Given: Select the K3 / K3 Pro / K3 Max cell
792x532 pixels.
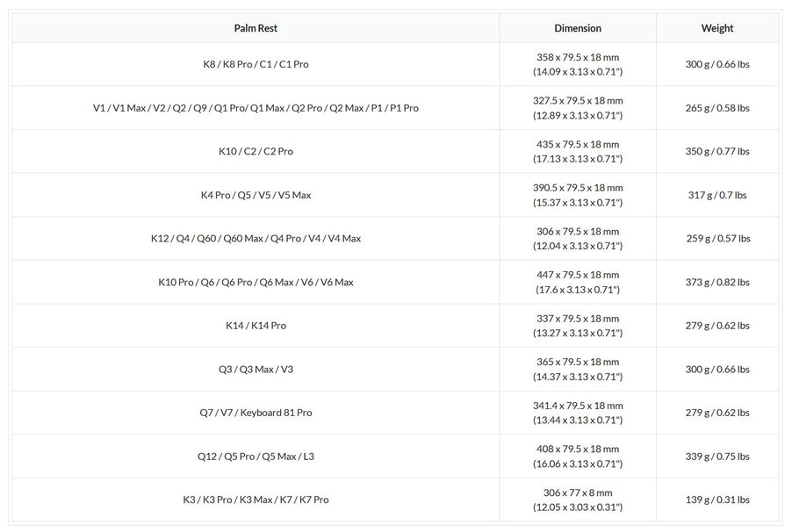Looking at the screenshot, I should coord(256,500).
